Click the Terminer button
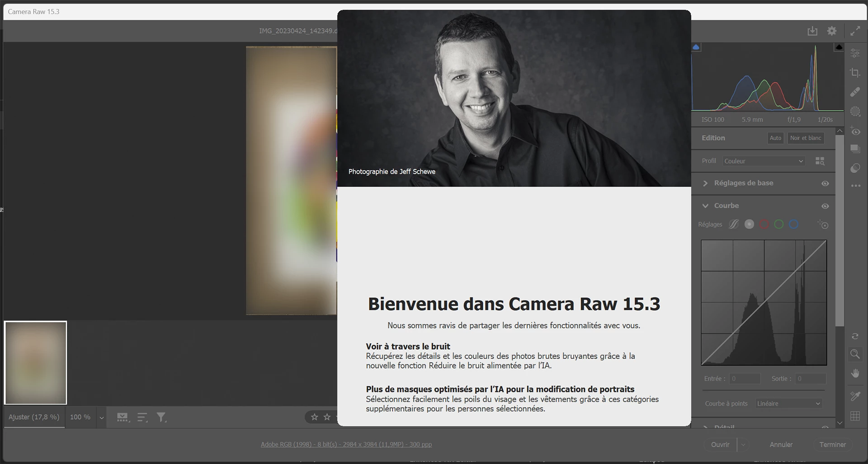This screenshot has width=868, height=464. coord(832,445)
